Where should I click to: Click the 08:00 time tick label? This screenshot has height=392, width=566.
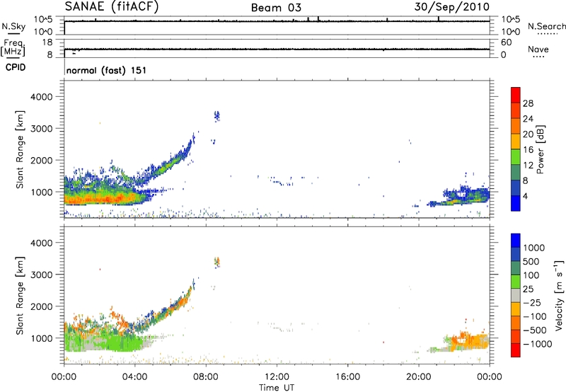206,377
